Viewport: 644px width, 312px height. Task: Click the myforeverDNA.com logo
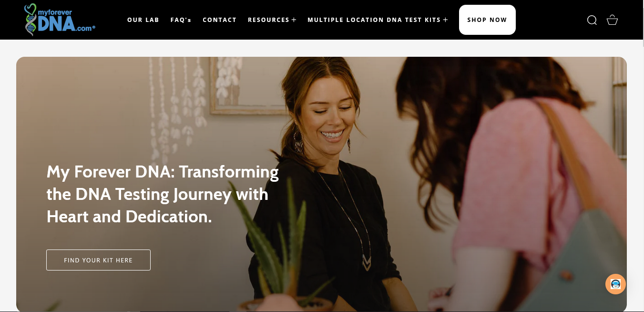60,20
